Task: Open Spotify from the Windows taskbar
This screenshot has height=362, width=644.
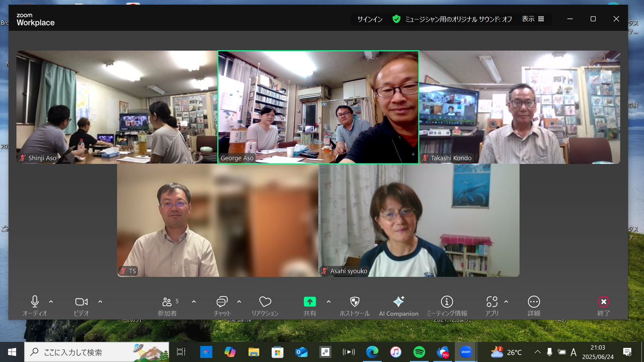Action: [419, 352]
